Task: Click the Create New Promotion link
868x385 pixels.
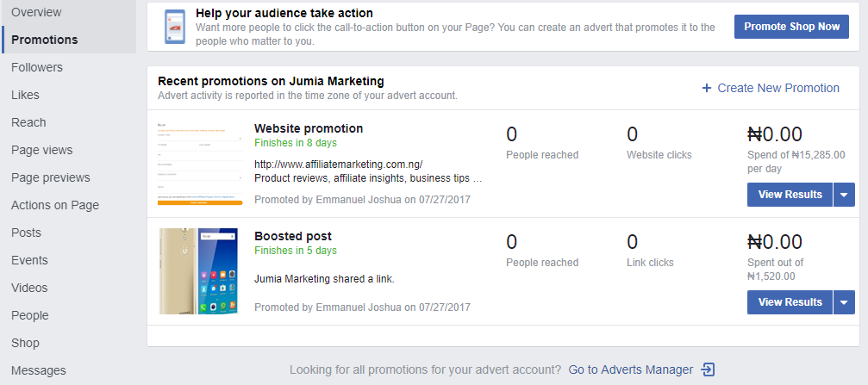Action: click(778, 88)
